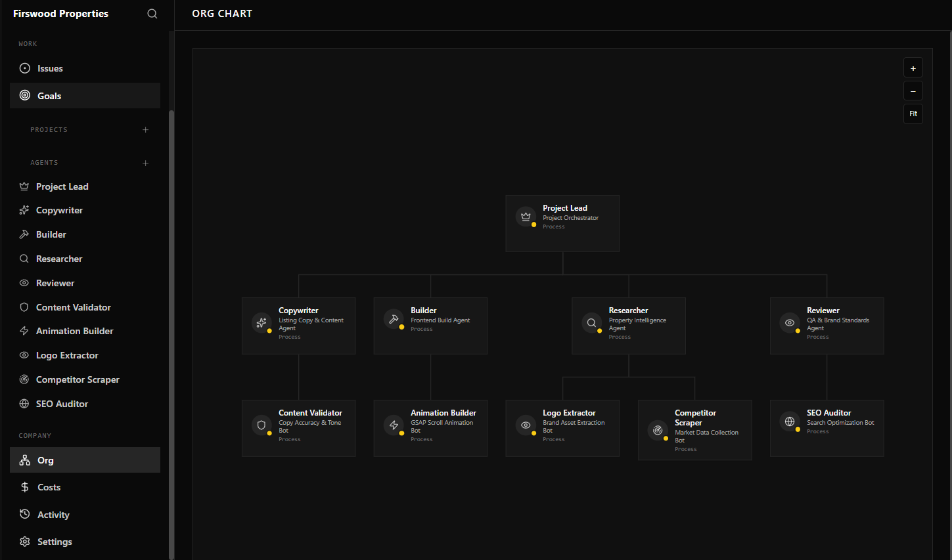Click the search magnifier icon in sidebar header
Viewport: 952px width, 560px height.
point(152,14)
